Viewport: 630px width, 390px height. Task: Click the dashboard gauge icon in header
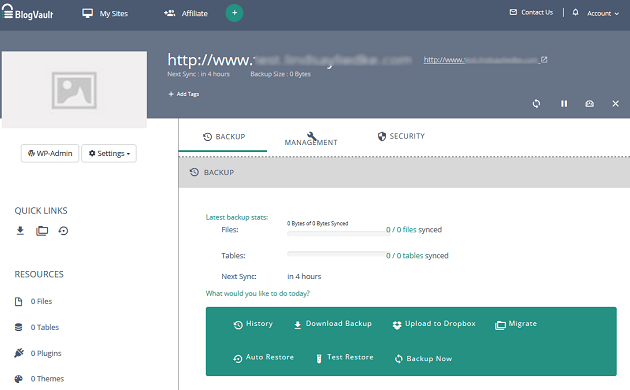[x=589, y=104]
